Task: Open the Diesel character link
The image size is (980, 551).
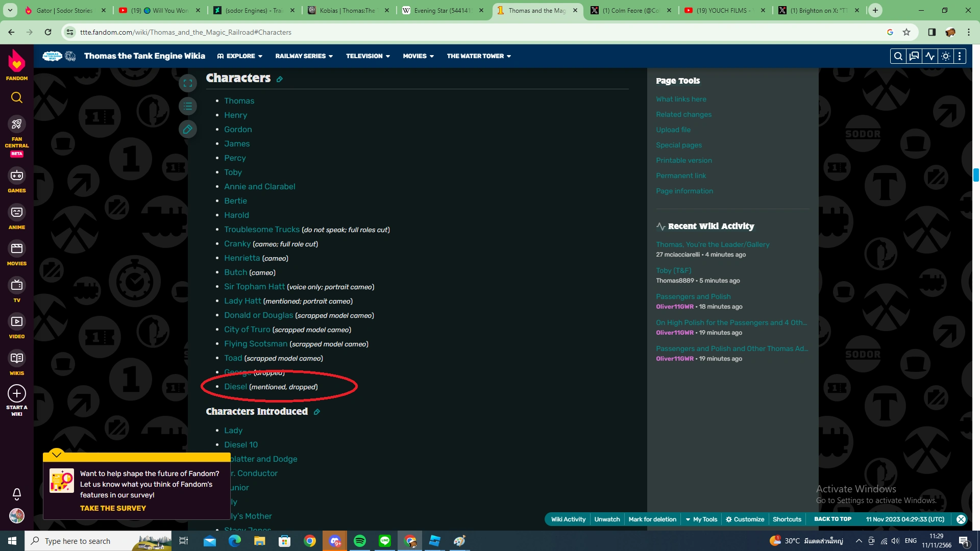Action: pyautogui.click(x=235, y=387)
